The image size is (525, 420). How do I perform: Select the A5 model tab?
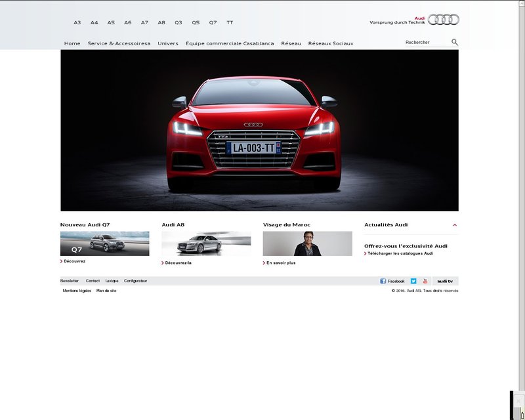pos(111,22)
